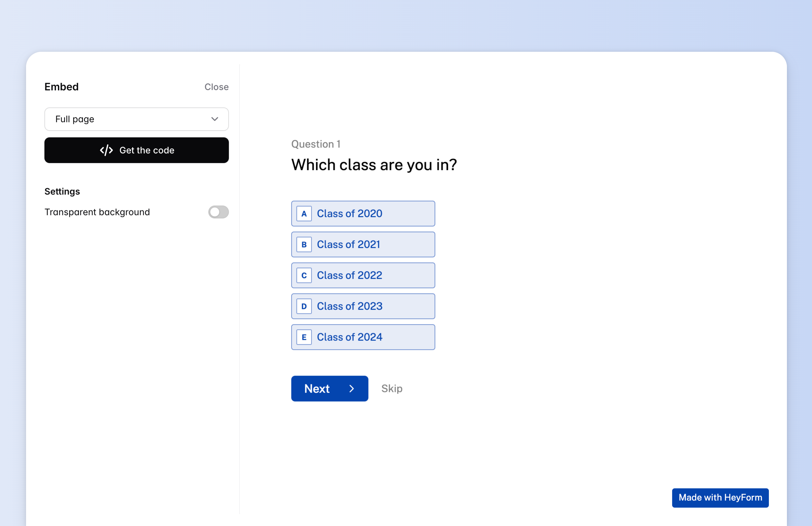
Task: Select the Class of 2020 option
Action: pyautogui.click(x=363, y=213)
